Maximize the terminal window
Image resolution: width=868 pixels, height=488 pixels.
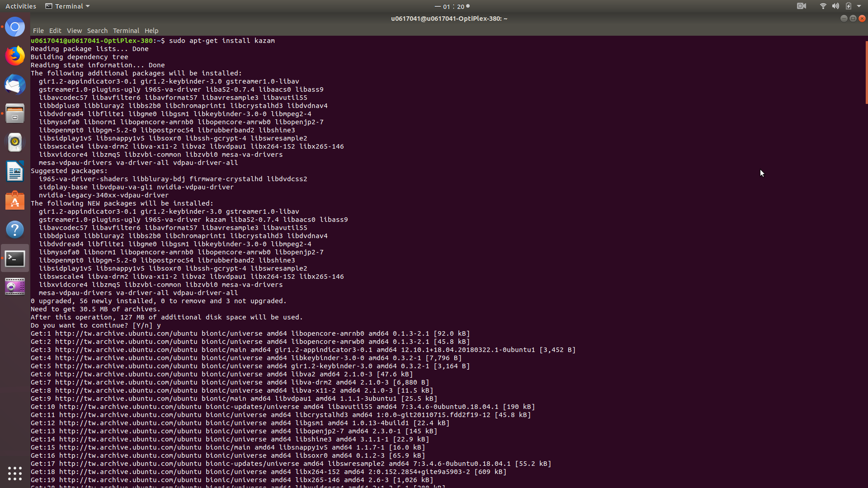pyautogui.click(x=853, y=19)
